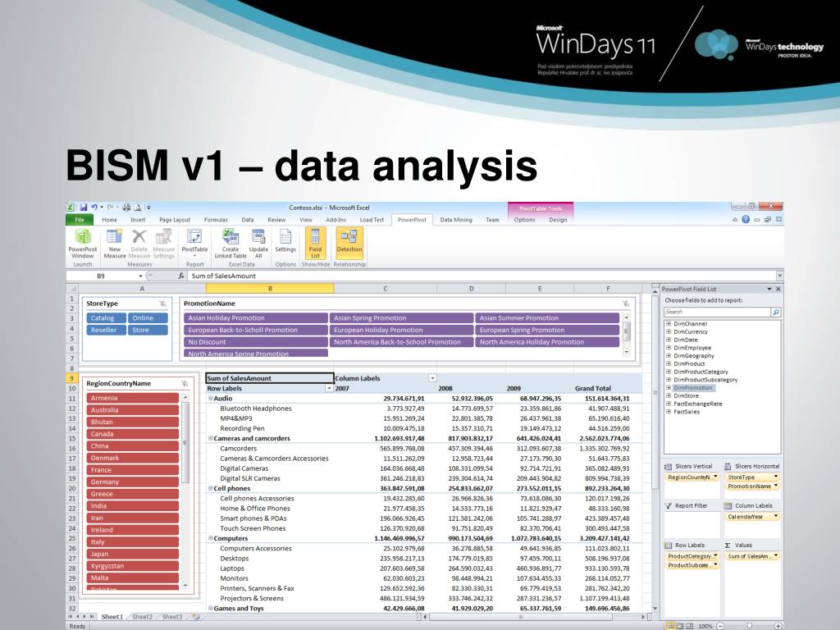The width and height of the screenshot is (840, 630).
Task: Select column B header
Action: pyautogui.click(x=269, y=289)
